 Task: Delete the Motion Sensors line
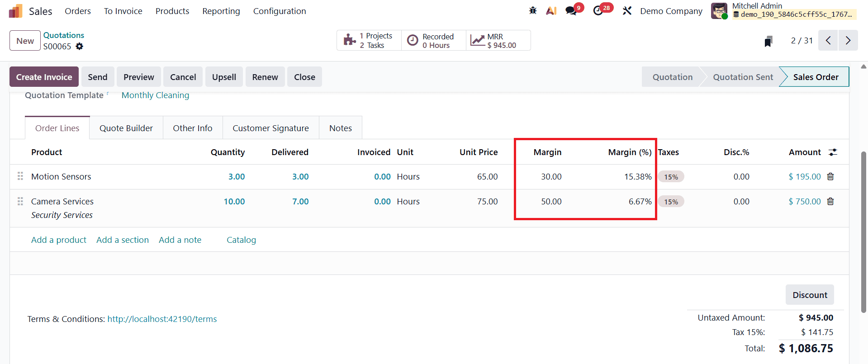[830, 176]
